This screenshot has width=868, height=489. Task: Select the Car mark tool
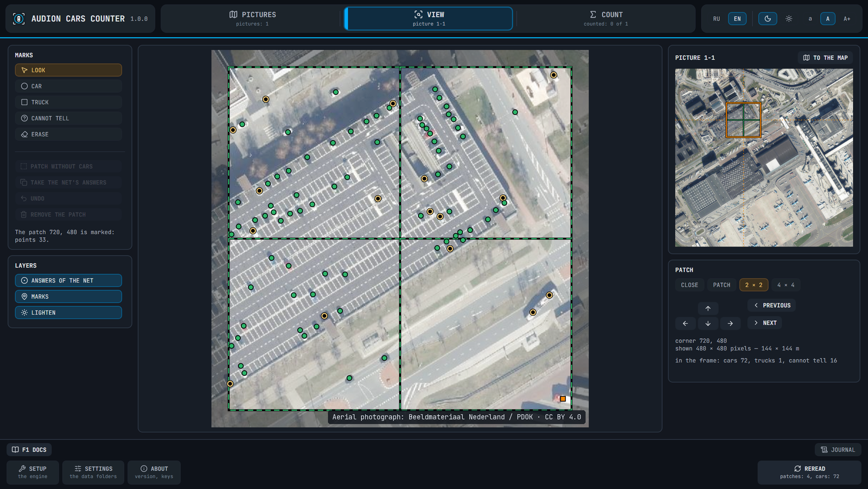[68, 86]
